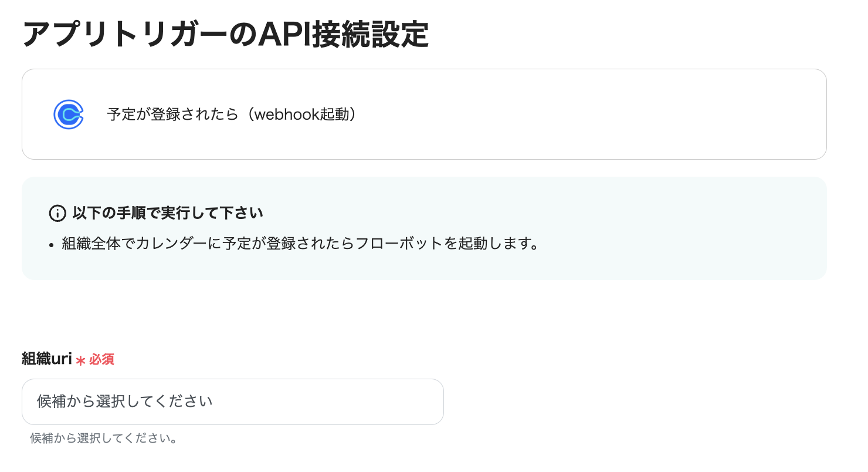This screenshot has width=868, height=472.
Task: Click the アプリトリガーのAPI接続設定 heading
Action: tap(225, 35)
